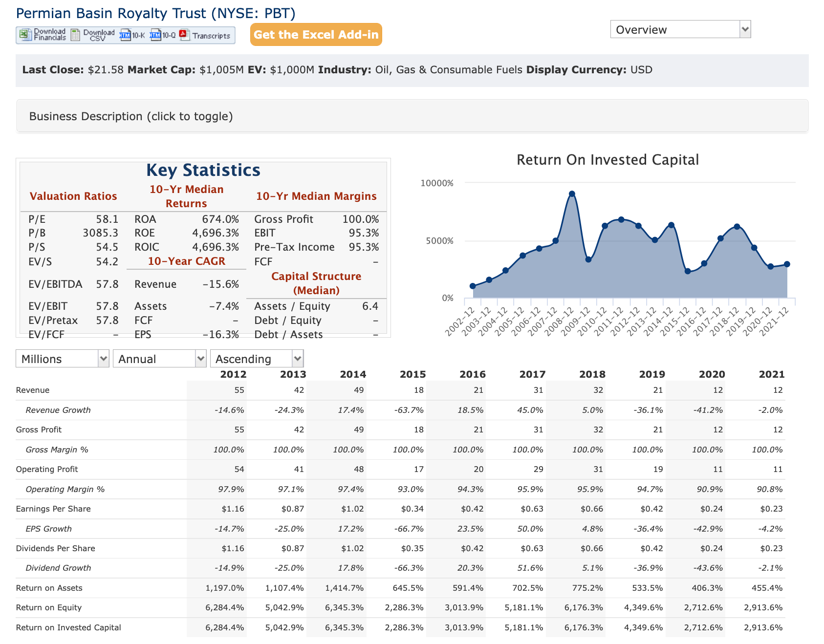The width and height of the screenshot is (824, 644).
Task: Click the Operating Margin value 97.9% for 2012
Action: tap(231, 489)
